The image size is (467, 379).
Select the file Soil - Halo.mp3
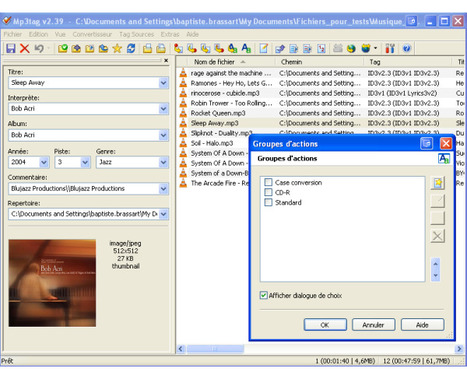212,143
